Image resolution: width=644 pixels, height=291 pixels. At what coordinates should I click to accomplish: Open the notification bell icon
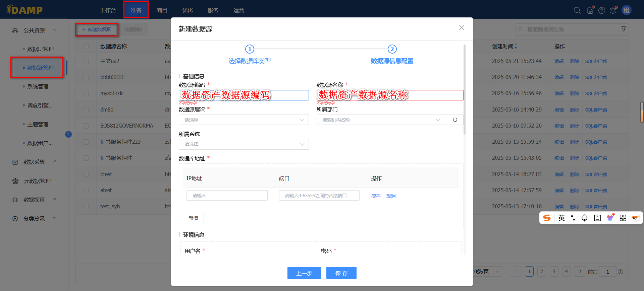[613, 10]
